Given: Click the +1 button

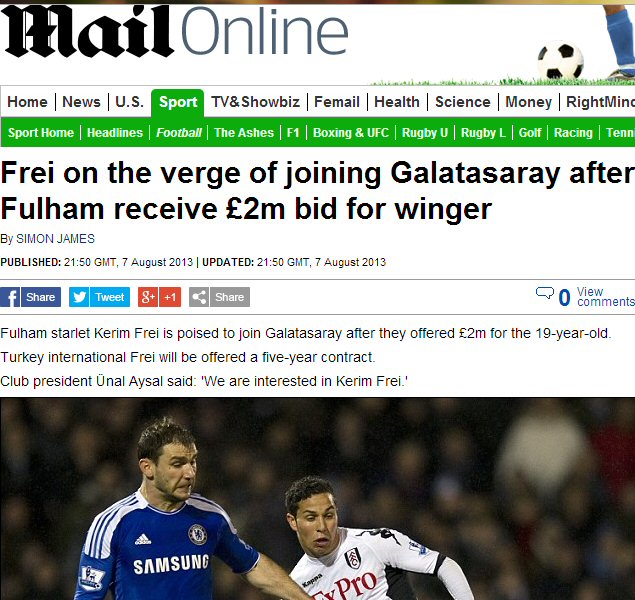Looking at the screenshot, I should coord(170,297).
